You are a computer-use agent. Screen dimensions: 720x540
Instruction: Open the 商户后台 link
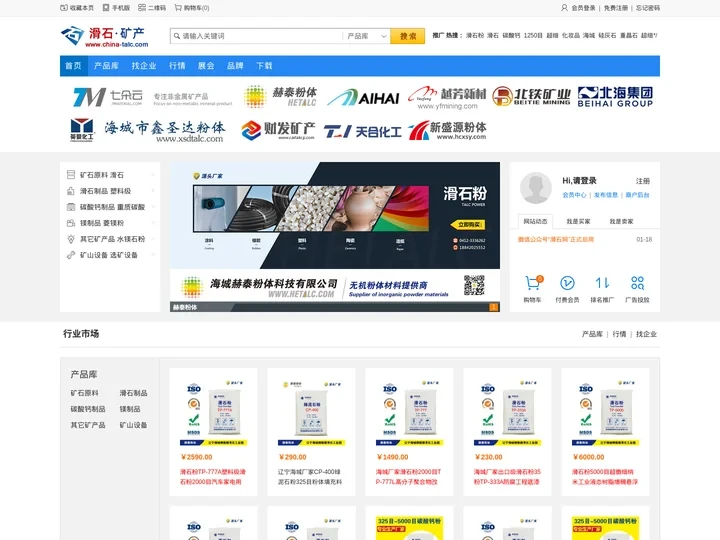tap(637, 195)
